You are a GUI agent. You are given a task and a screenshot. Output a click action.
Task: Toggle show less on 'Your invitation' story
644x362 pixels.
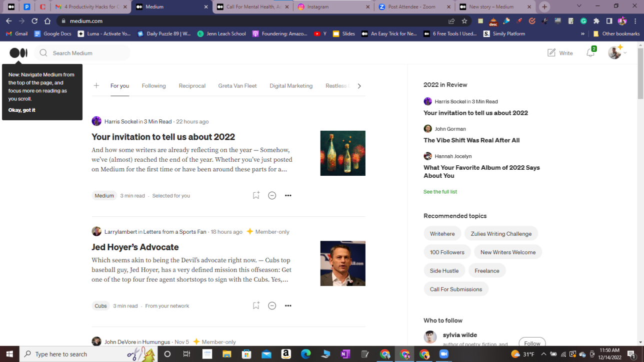coord(272,195)
